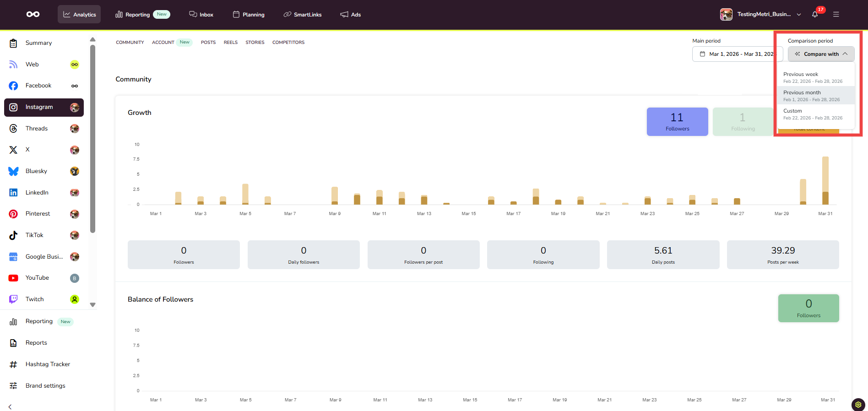Click the Instagram account avatar in sidebar
868x411 pixels.
pos(75,108)
